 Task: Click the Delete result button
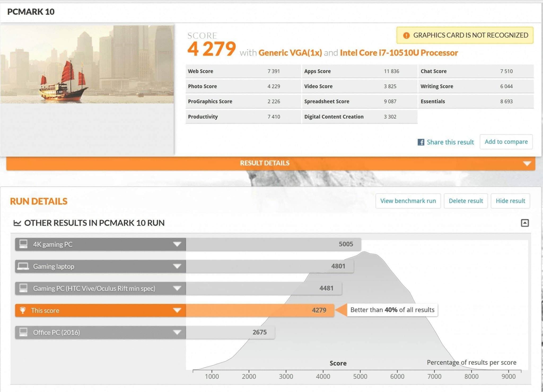[x=466, y=201]
